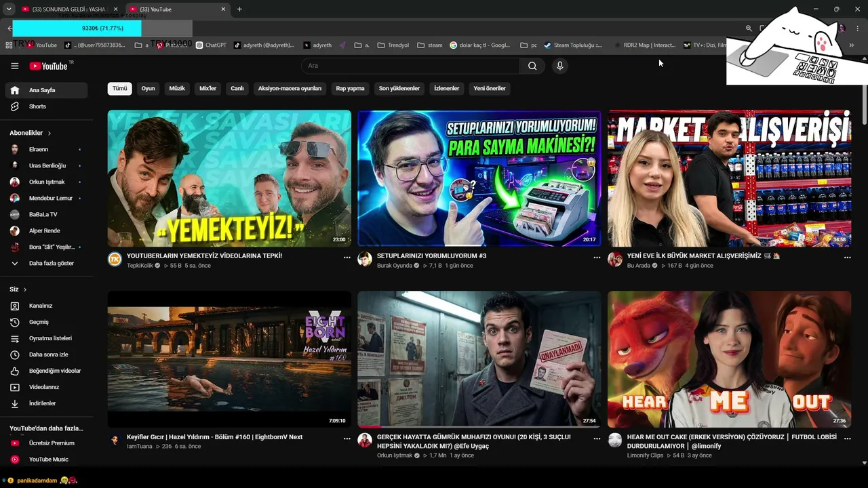
Task: Open BaBaLa TV subscription channel
Action: pyautogui.click(x=46, y=214)
